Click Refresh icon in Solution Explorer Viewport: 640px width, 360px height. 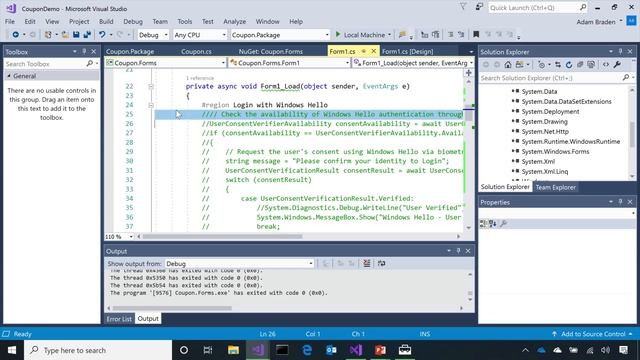point(569,64)
